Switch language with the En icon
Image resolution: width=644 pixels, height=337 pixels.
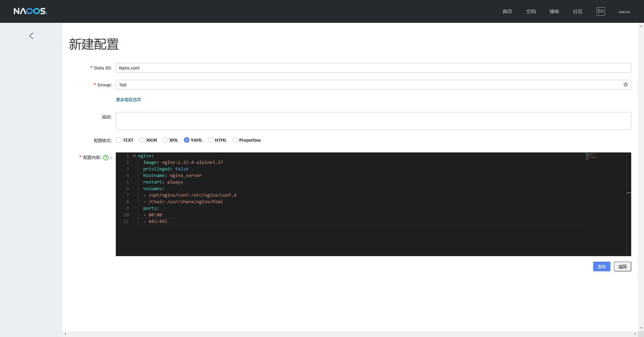(600, 11)
